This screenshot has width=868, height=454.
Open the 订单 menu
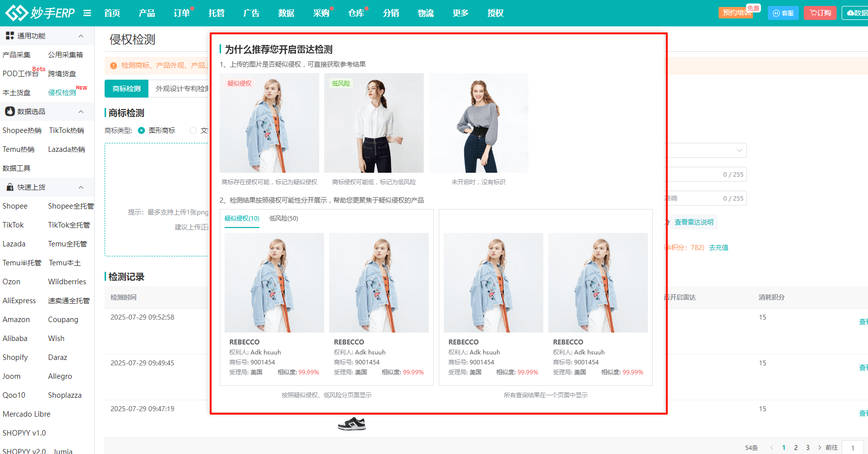click(x=182, y=13)
